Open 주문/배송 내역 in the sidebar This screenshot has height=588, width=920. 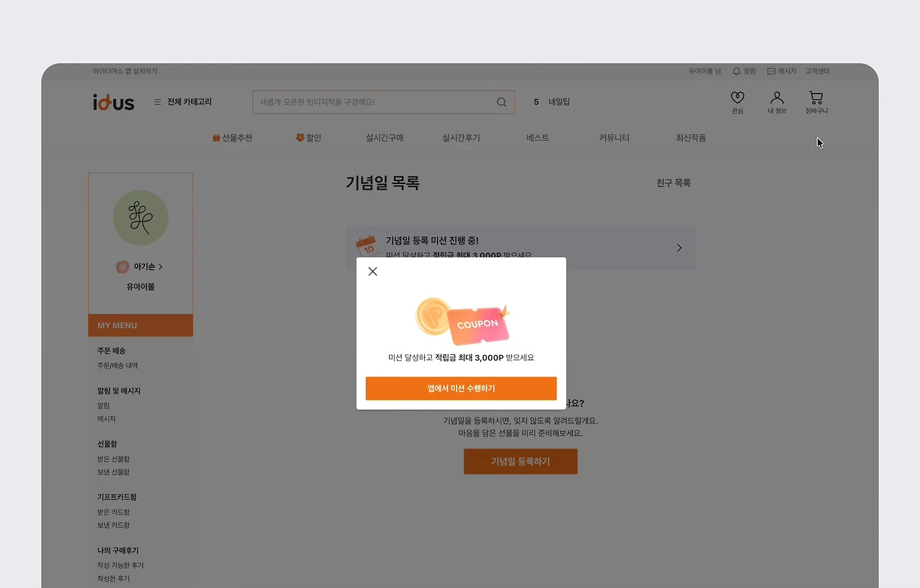click(x=118, y=366)
